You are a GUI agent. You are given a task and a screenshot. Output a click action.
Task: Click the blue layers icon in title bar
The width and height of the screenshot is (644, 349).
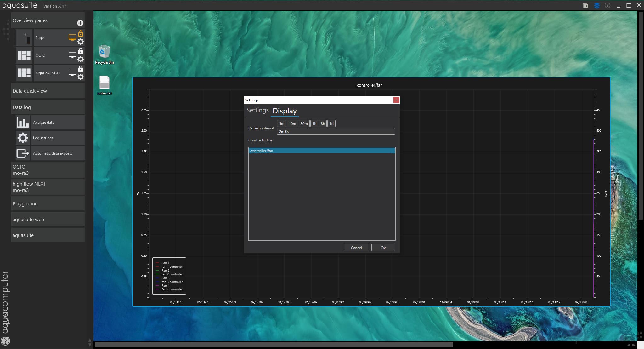pos(597,5)
